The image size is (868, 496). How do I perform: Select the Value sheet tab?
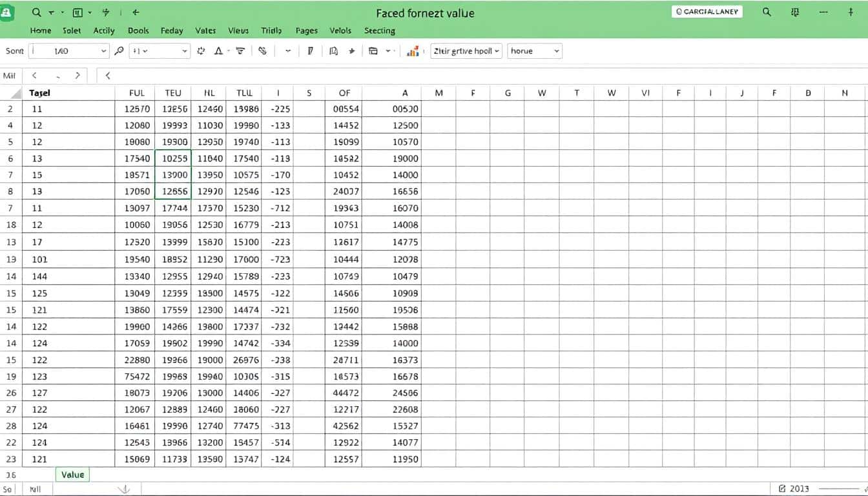(72, 475)
